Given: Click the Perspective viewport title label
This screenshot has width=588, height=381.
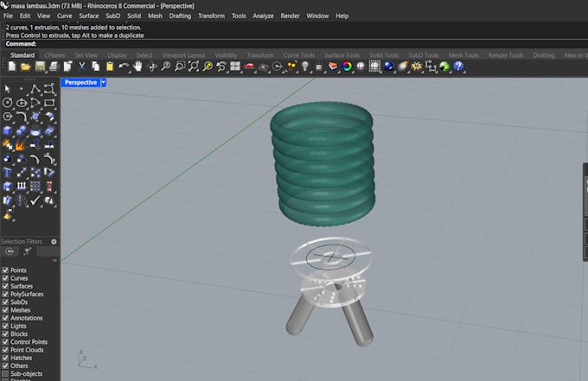Looking at the screenshot, I should pos(80,82).
